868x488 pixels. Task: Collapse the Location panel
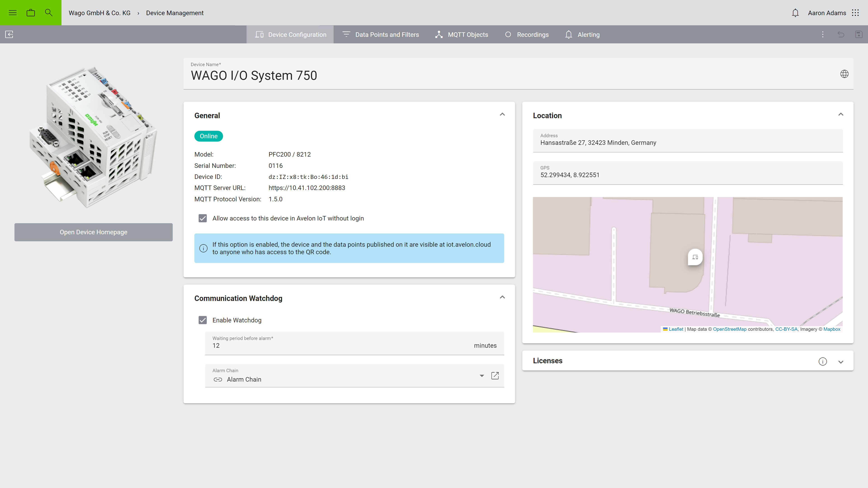pyautogui.click(x=841, y=115)
